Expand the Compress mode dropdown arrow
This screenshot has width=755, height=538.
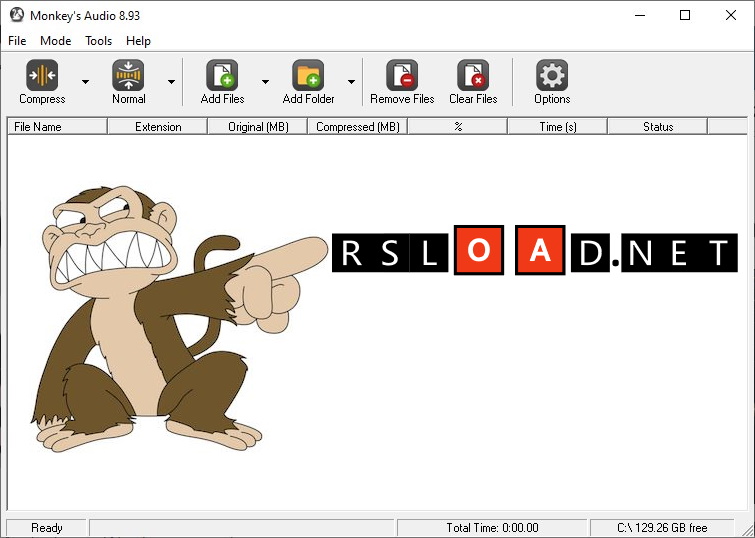pyautogui.click(x=85, y=82)
